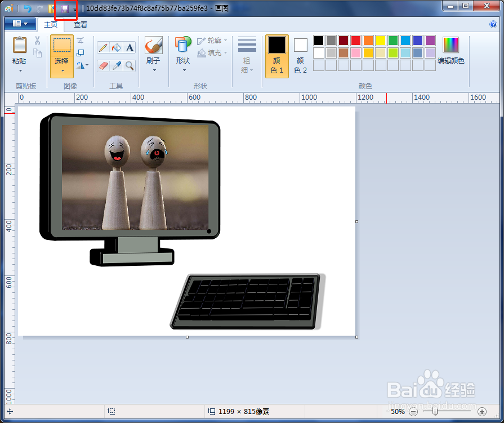
Task: Open the Paint help icon
Action: [493, 24]
